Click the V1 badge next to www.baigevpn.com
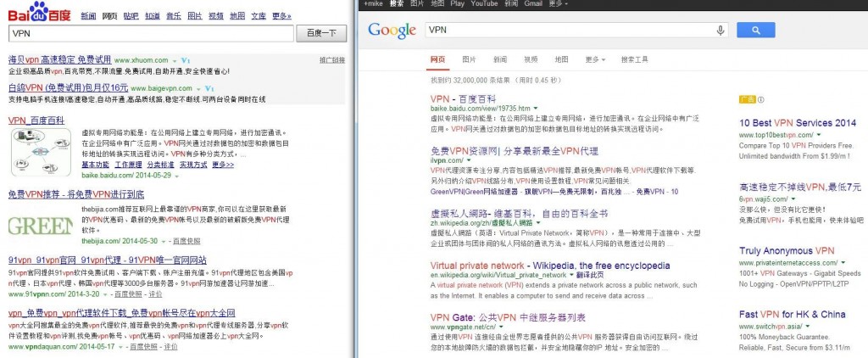 [x=210, y=88]
